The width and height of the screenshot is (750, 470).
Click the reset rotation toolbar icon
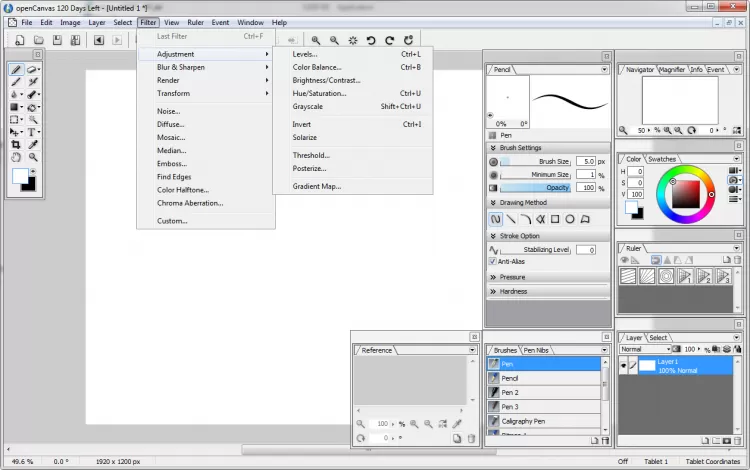click(x=408, y=40)
